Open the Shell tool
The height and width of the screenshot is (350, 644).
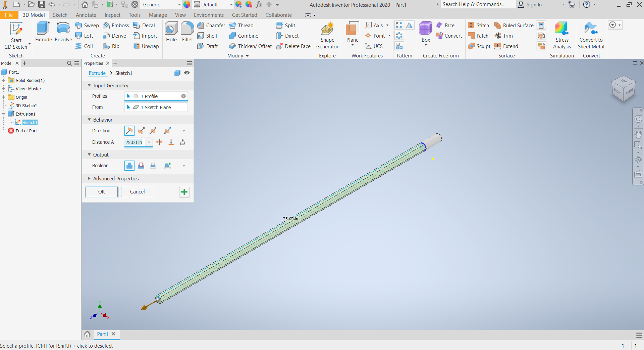(207, 36)
